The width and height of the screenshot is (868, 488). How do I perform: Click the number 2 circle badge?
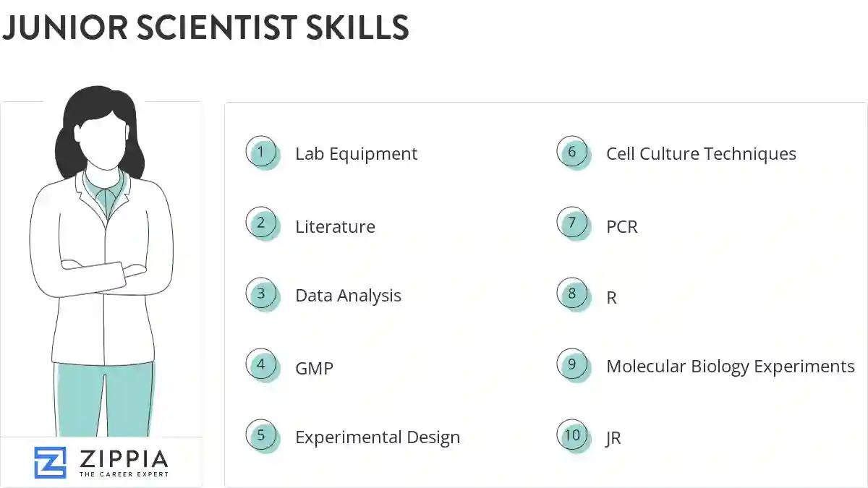click(261, 223)
